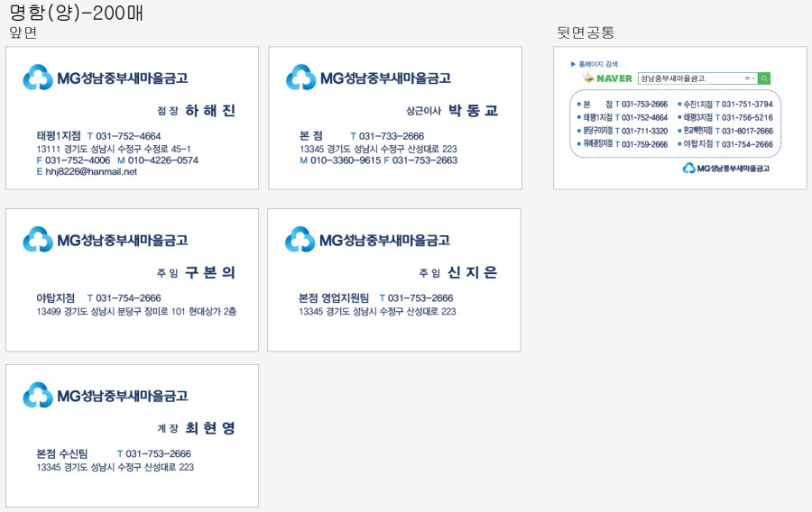The image size is (812, 512).
Task: Click 태평1지점 entry on the back card
Action: (623, 117)
